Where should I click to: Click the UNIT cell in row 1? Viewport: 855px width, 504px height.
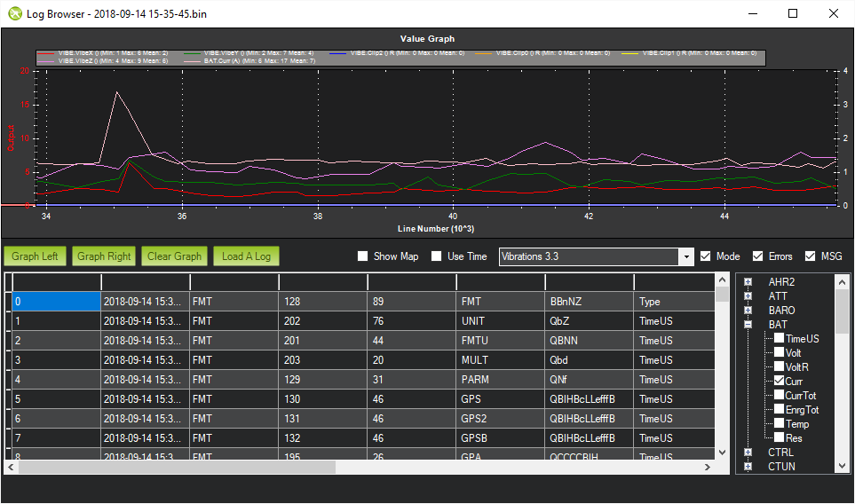coord(501,321)
